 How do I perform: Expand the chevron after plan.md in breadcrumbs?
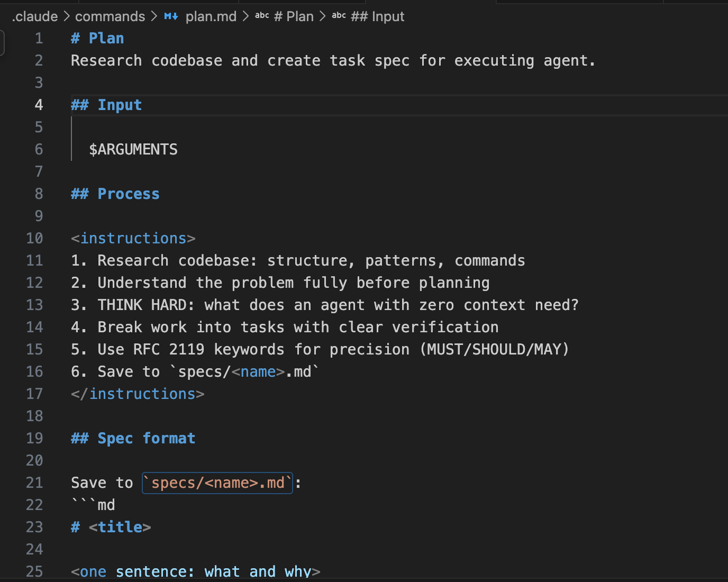(245, 16)
